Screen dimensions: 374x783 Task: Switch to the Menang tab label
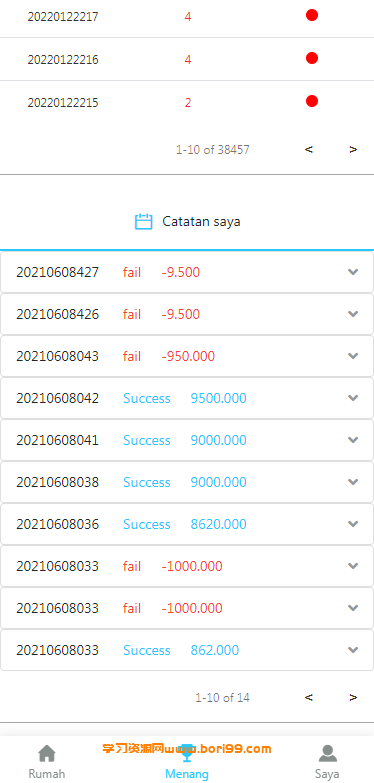(187, 774)
